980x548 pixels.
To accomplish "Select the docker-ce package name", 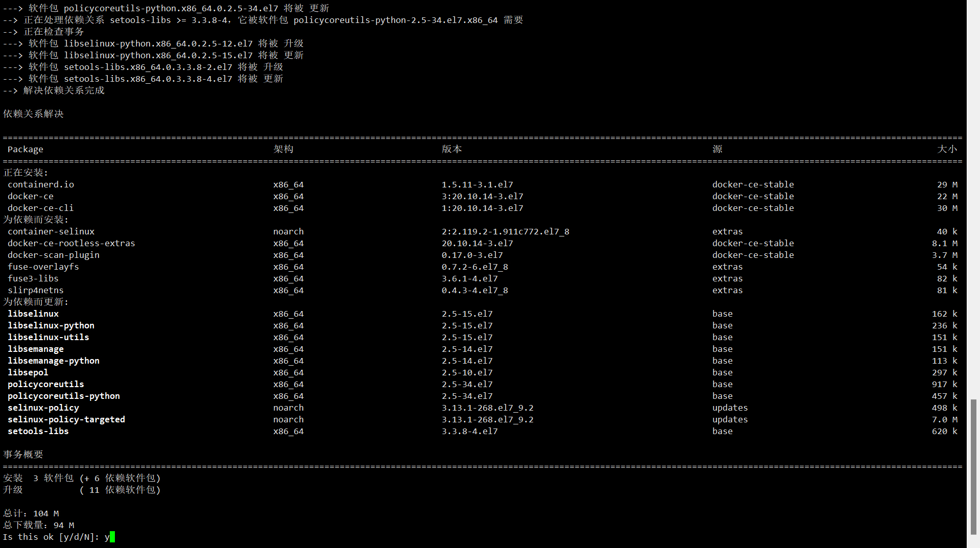I will (31, 196).
